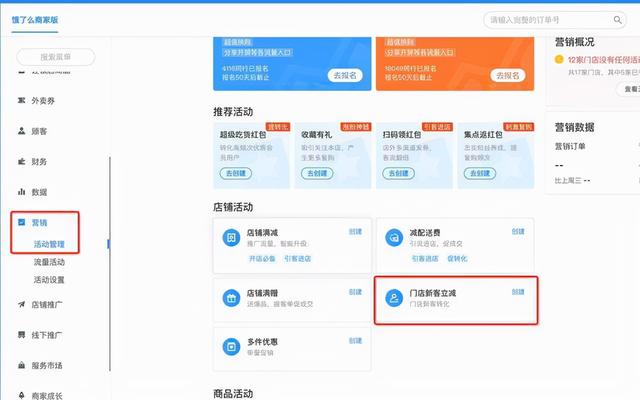Image resolution: width=640 pixels, height=400 pixels.
Task: Select 店铺推广 in the sidebar menu
Action: [x=47, y=304]
